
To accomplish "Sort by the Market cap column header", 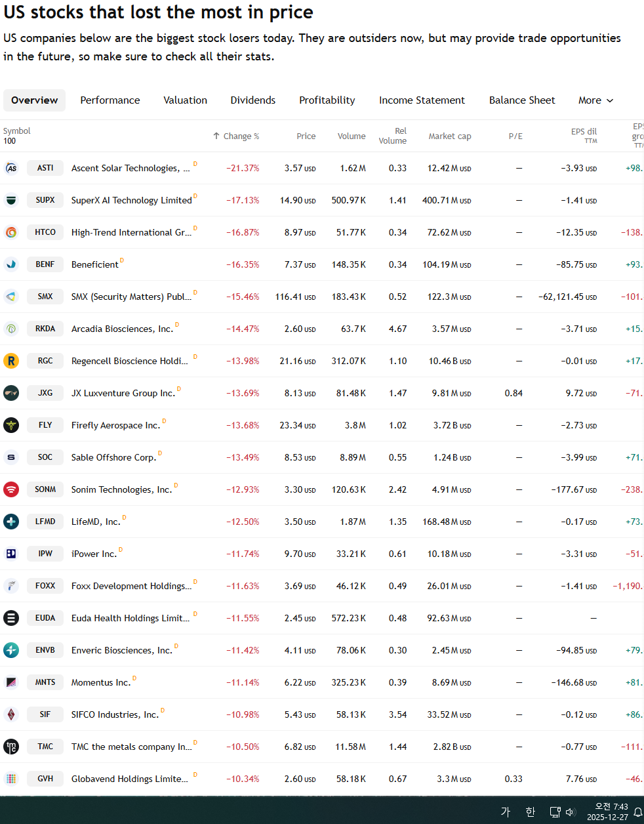I will click(x=450, y=136).
